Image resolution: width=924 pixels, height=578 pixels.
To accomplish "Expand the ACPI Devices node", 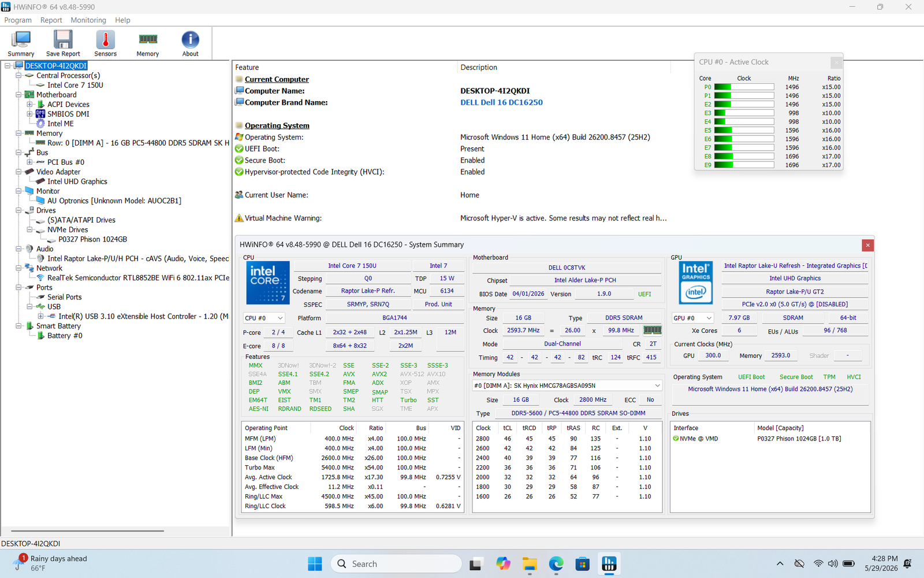I will [29, 105].
